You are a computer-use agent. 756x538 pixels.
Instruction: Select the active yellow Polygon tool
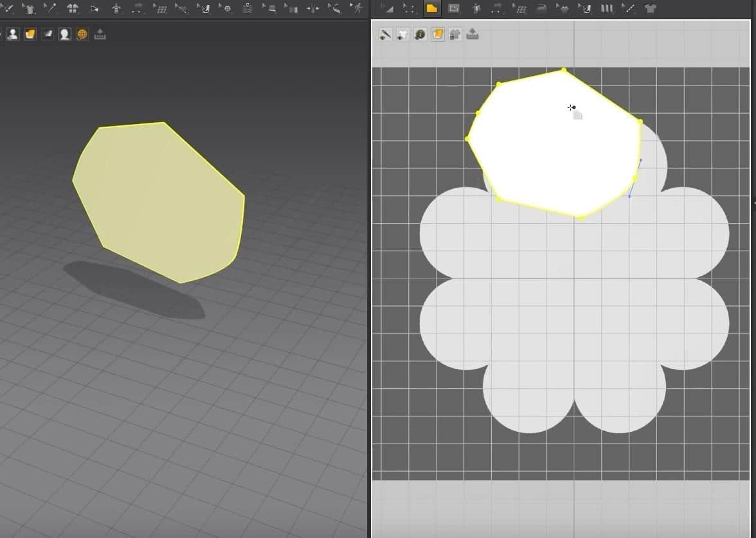[x=431, y=8]
